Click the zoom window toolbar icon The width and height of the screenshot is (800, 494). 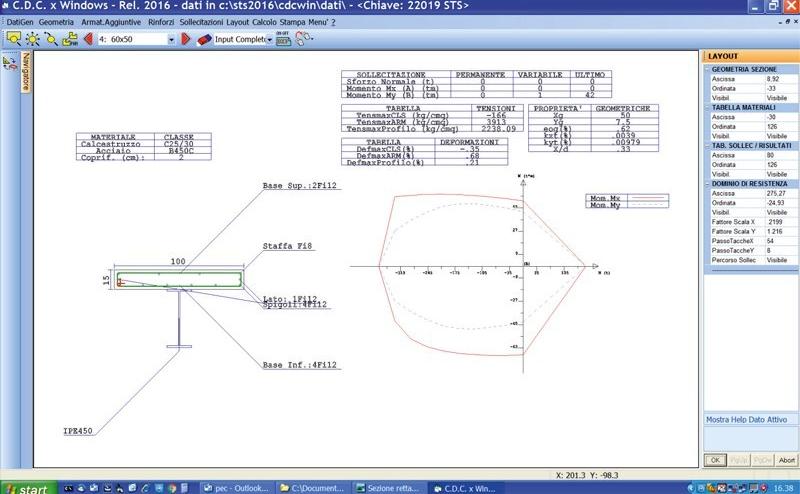tap(14, 39)
